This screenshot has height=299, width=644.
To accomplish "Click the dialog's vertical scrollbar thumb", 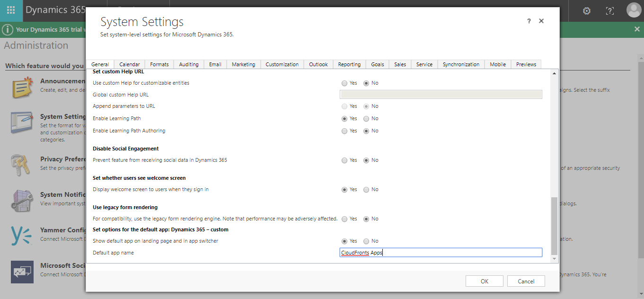I will pyautogui.click(x=555, y=226).
